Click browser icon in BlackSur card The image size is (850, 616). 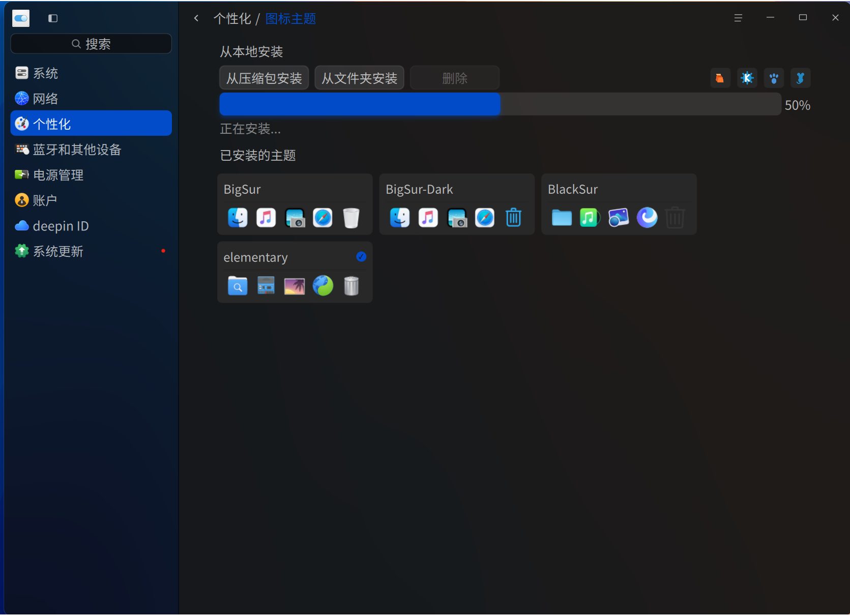(x=647, y=218)
